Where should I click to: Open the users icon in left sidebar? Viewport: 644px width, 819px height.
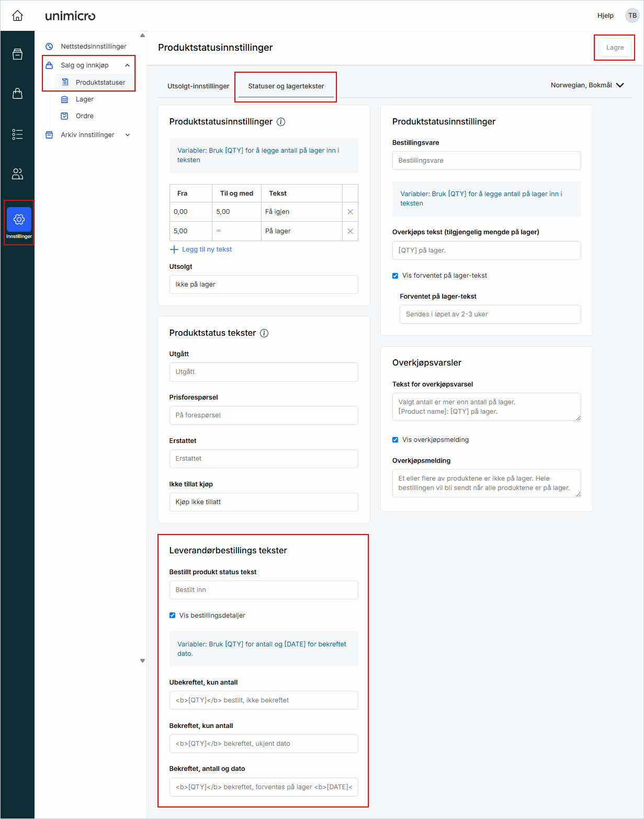point(17,174)
